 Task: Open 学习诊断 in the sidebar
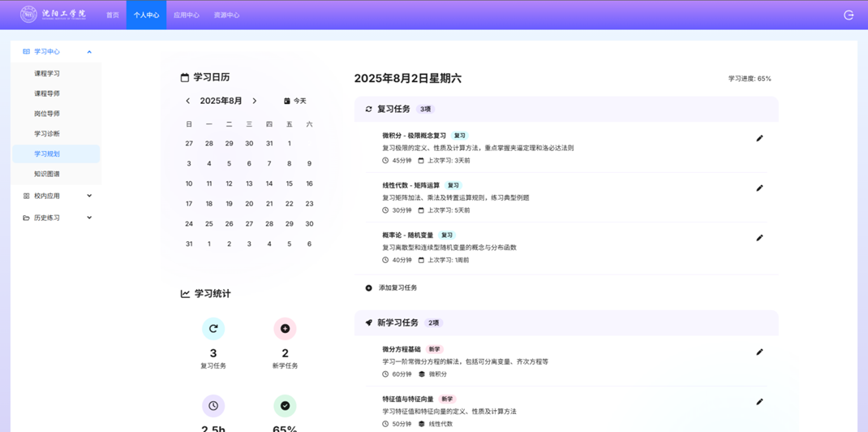pos(47,134)
